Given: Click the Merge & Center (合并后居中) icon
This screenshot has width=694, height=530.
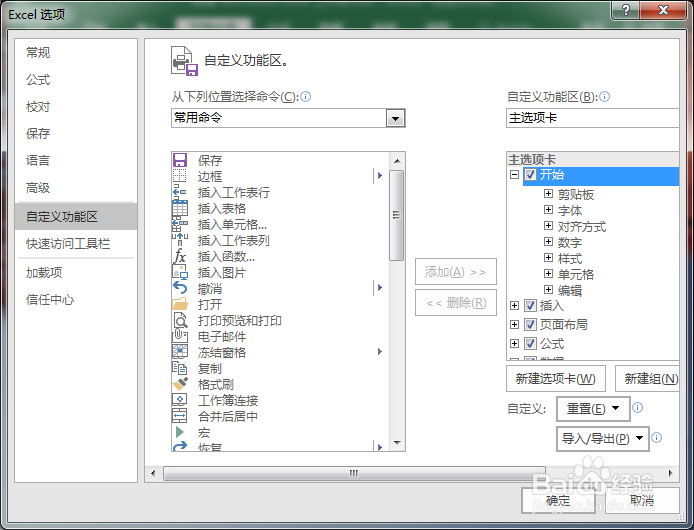Looking at the screenshot, I should (x=180, y=415).
